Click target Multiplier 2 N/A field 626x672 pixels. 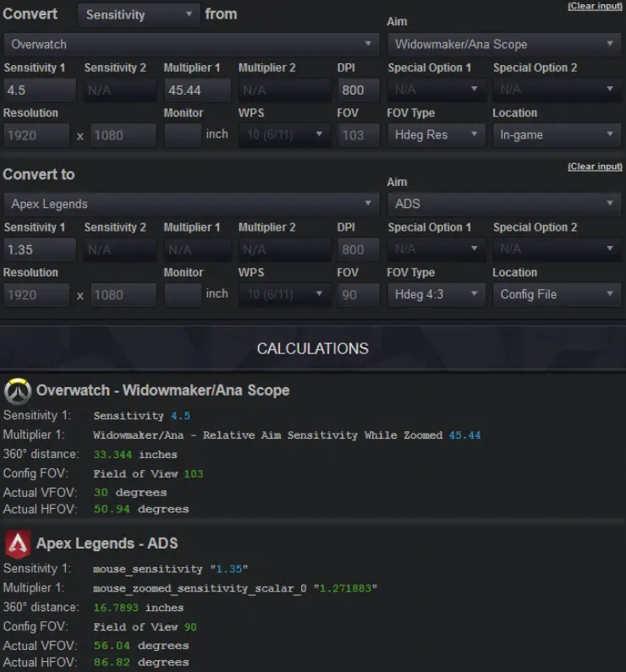click(285, 249)
